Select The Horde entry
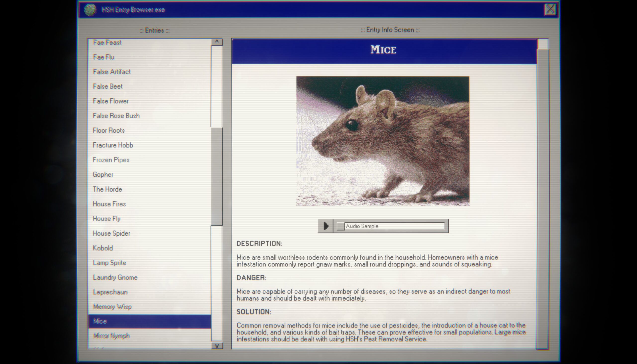The width and height of the screenshot is (637, 364). pos(108,189)
